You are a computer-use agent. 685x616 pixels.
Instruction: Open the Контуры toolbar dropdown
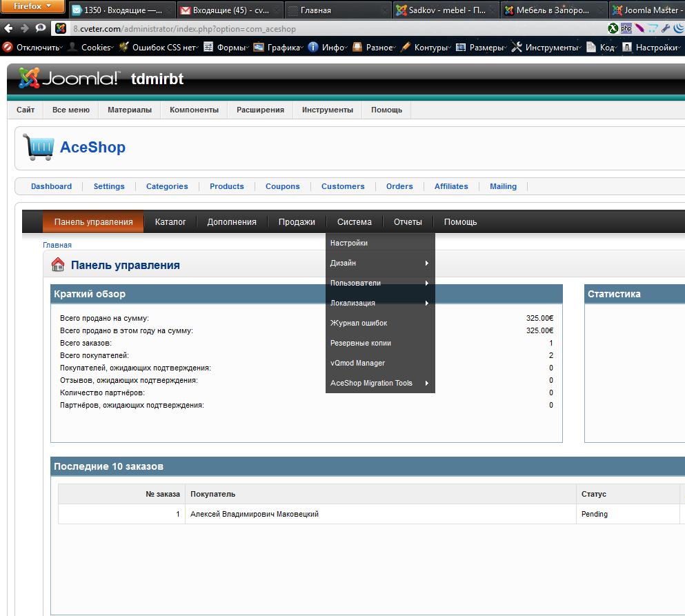pos(426,47)
